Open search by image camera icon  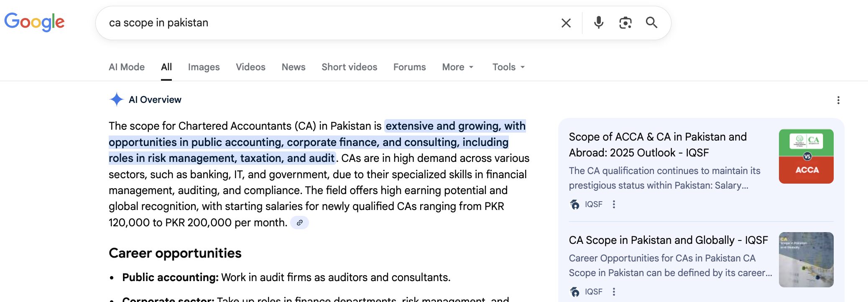[625, 23]
